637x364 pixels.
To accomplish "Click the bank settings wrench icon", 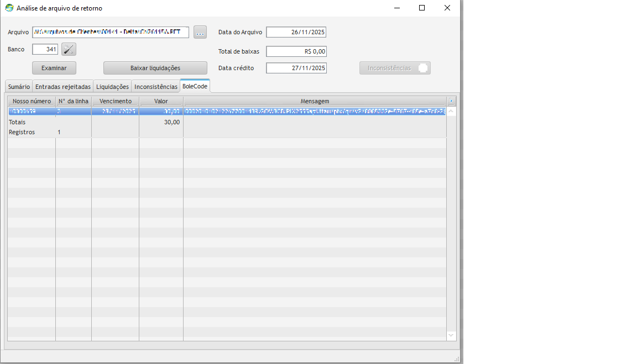I will [69, 49].
